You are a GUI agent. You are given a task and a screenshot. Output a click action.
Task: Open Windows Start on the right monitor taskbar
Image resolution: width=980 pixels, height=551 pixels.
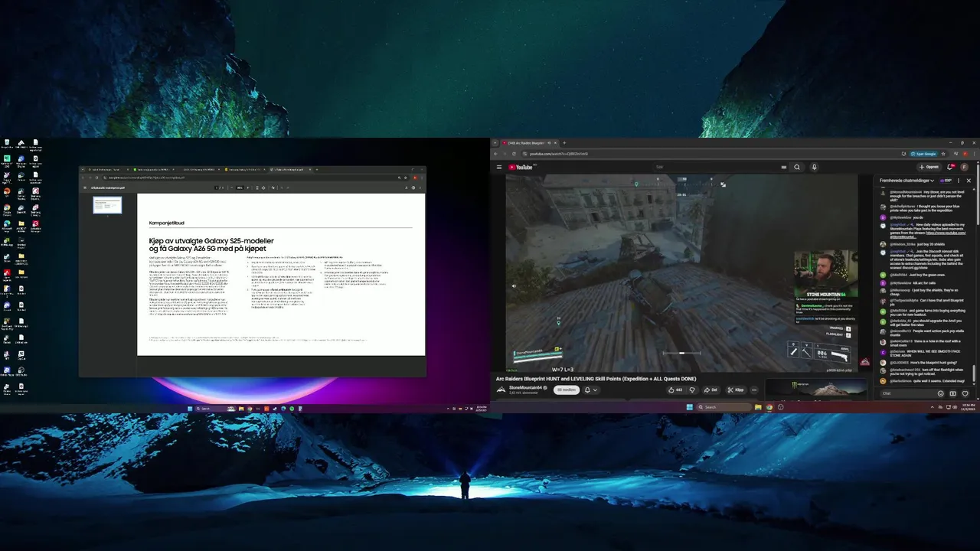689,407
